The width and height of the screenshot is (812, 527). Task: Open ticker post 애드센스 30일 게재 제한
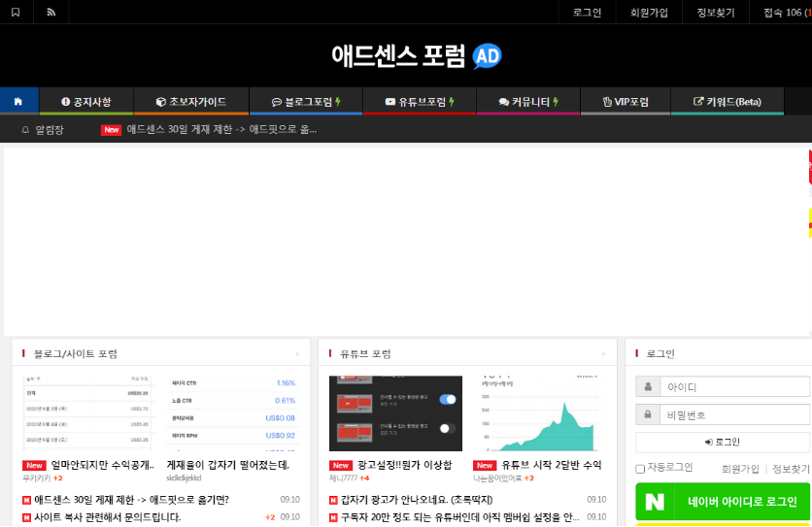pyautogui.click(x=221, y=129)
